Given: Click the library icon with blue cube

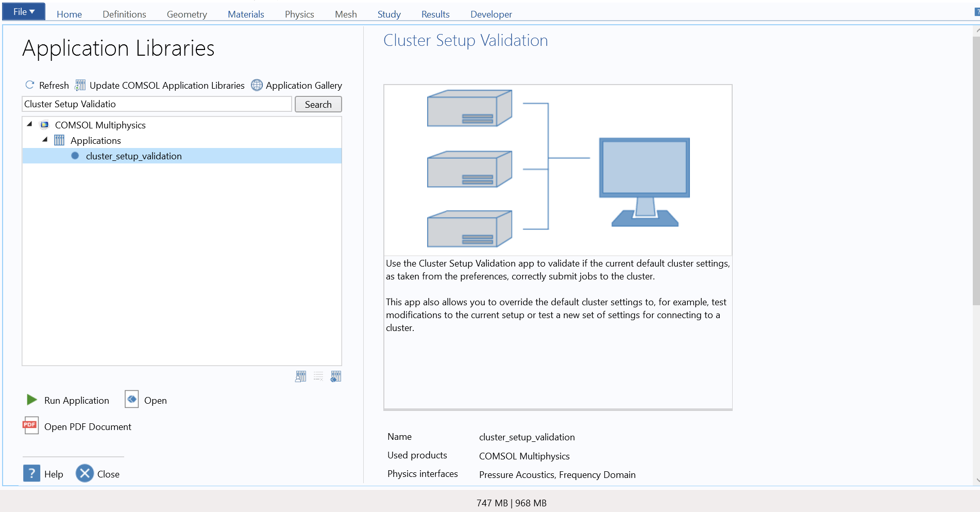Looking at the screenshot, I should tap(336, 376).
